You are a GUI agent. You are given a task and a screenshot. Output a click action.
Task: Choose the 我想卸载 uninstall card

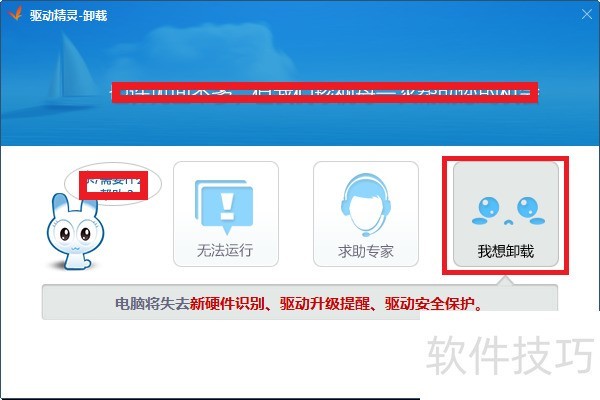[506, 214]
